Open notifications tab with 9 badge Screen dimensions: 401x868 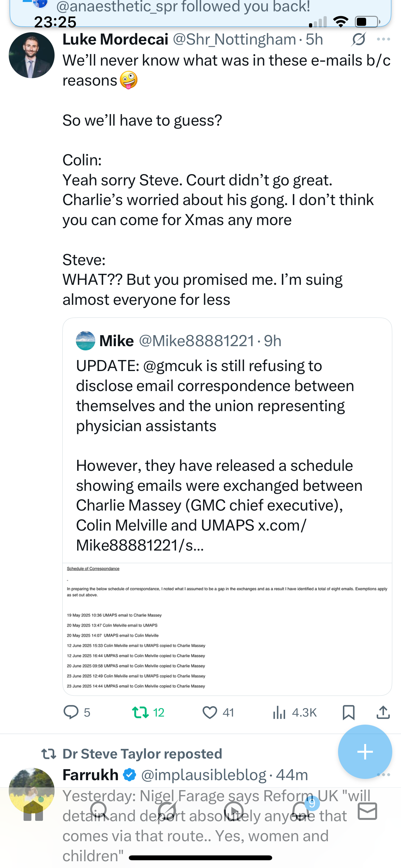[301, 811]
